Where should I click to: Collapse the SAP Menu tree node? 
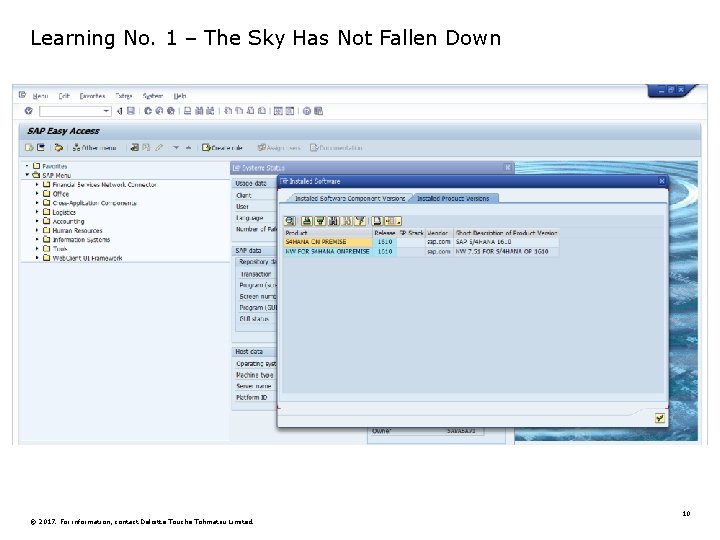[x=27, y=175]
